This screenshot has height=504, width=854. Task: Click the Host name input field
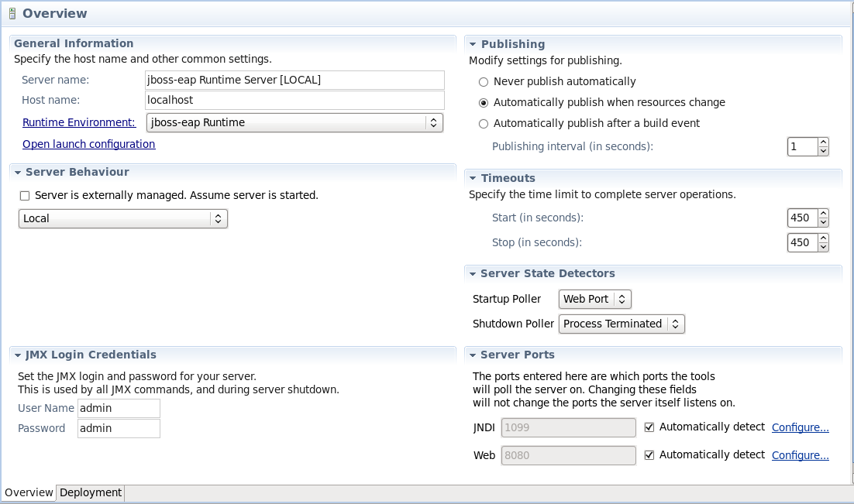click(294, 100)
